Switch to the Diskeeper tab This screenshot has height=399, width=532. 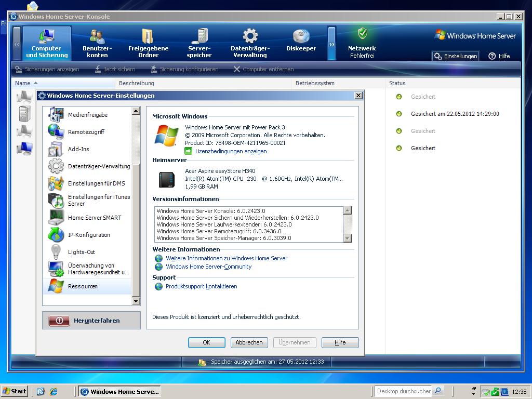point(301,41)
